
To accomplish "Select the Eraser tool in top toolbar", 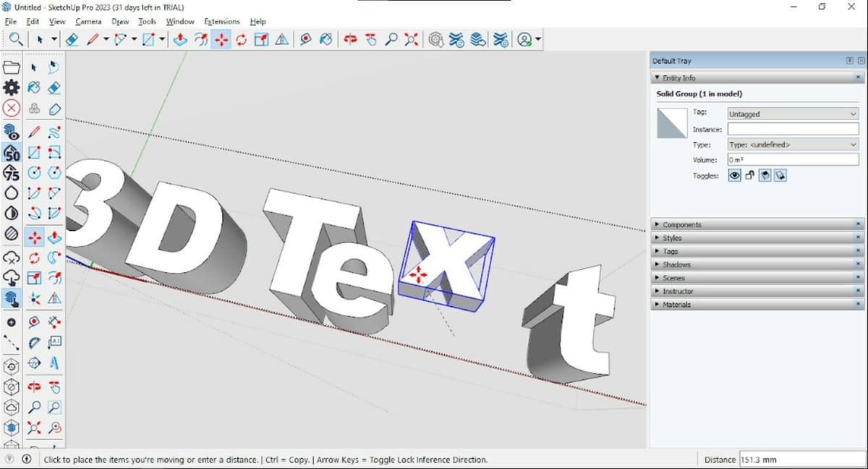I will pyautogui.click(x=72, y=40).
